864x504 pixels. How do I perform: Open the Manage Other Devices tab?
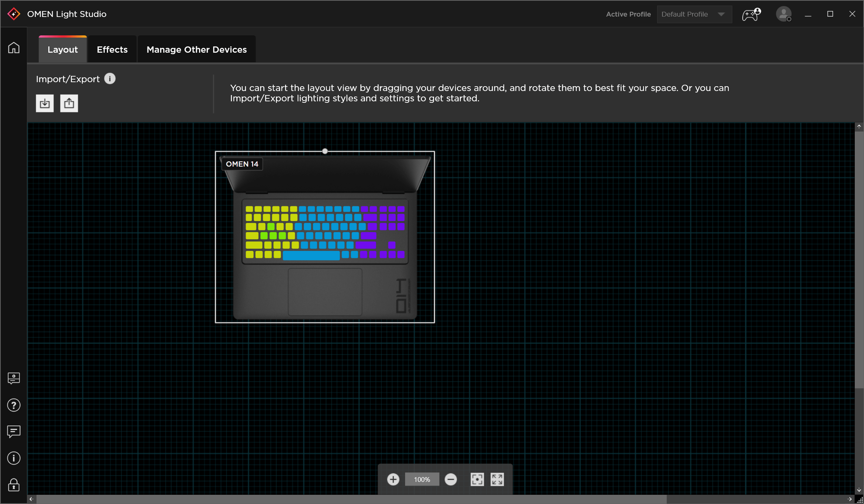click(197, 49)
